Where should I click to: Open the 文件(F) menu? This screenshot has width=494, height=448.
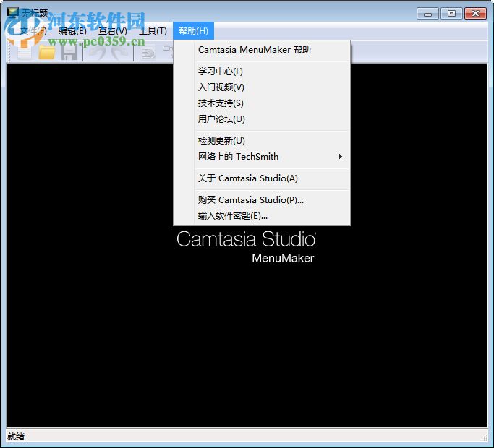(33, 31)
